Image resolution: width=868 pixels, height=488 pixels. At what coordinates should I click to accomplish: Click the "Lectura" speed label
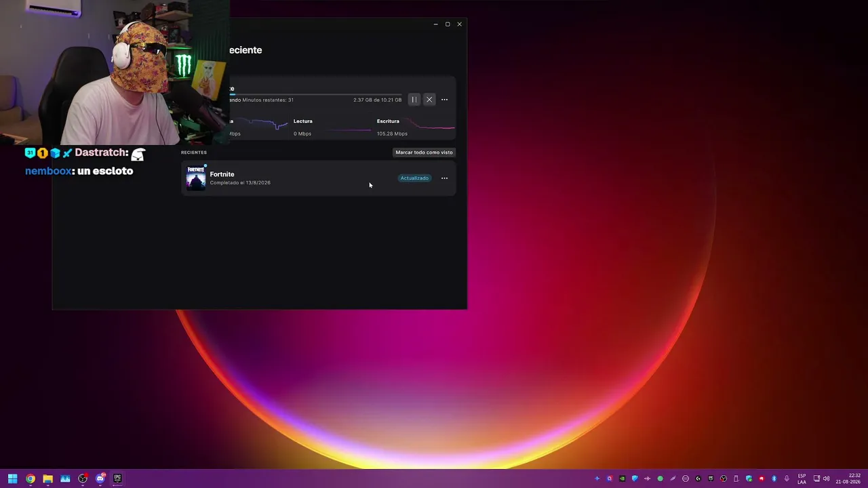[x=302, y=121]
